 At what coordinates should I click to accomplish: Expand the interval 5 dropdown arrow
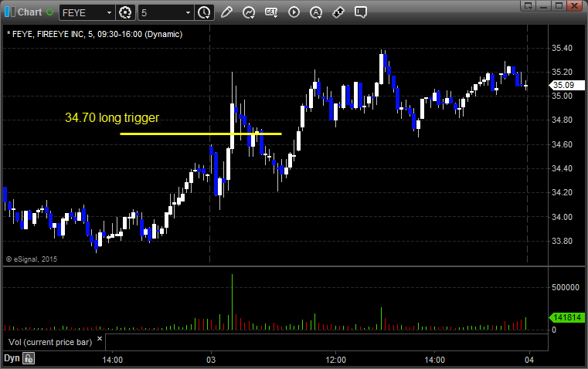pos(188,12)
